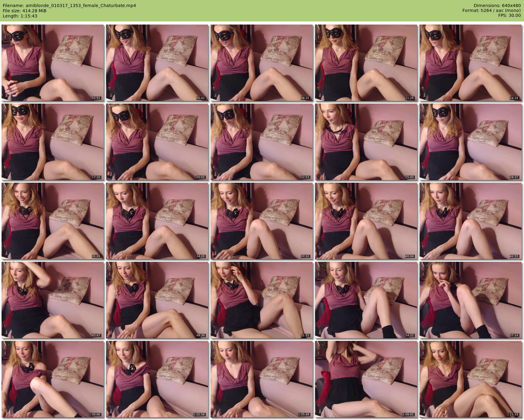Image resolution: width=524 pixels, height=420 pixels.
Task: Click the "FPS: 30.00" text
Action: click(509, 16)
